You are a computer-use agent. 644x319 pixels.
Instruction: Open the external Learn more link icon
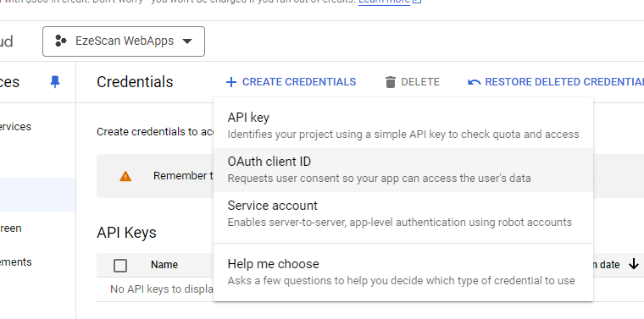(x=417, y=2)
